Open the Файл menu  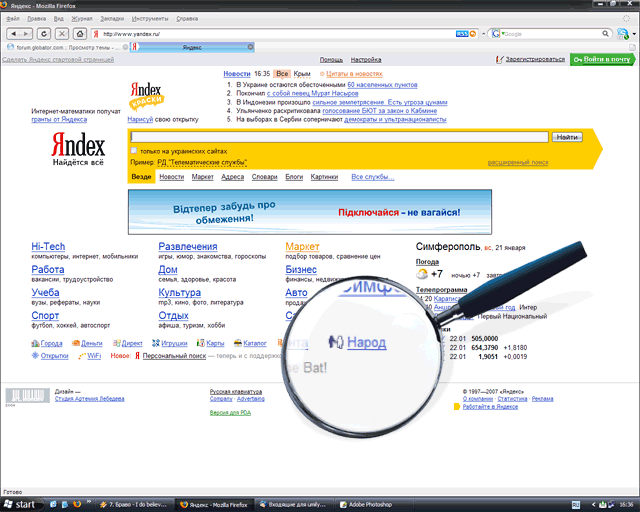click(x=13, y=19)
